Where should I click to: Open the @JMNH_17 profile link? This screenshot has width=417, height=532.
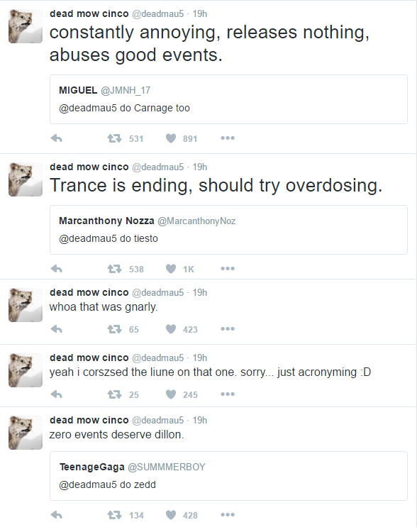tap(126, 90)
